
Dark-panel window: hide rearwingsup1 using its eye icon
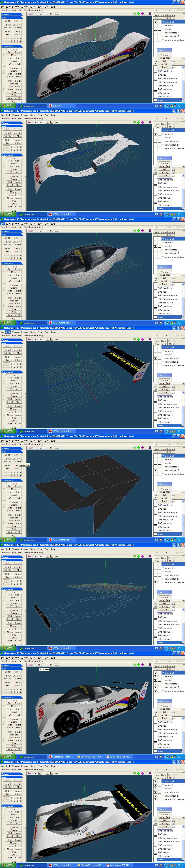155,470
